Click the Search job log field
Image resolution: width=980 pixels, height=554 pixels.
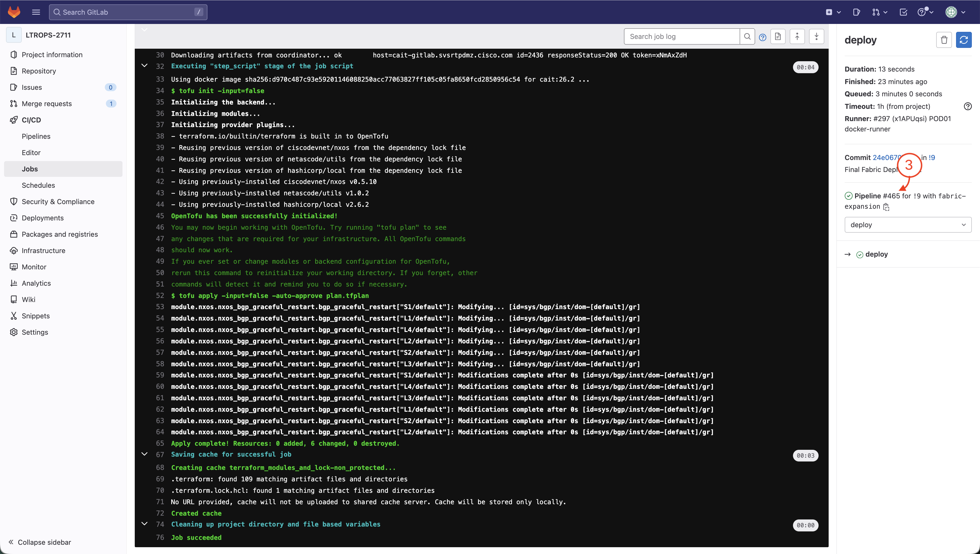pos(681,36)
